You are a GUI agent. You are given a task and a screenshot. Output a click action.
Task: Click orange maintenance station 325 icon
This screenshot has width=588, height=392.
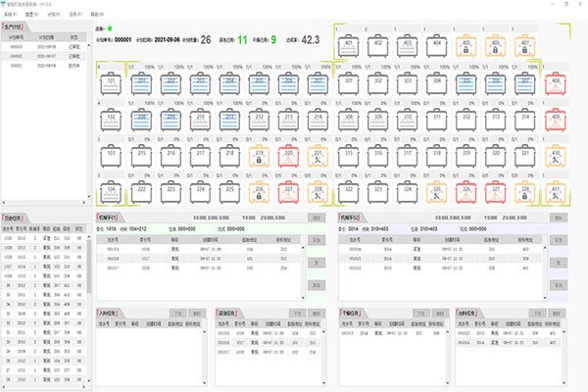(437, 192)
